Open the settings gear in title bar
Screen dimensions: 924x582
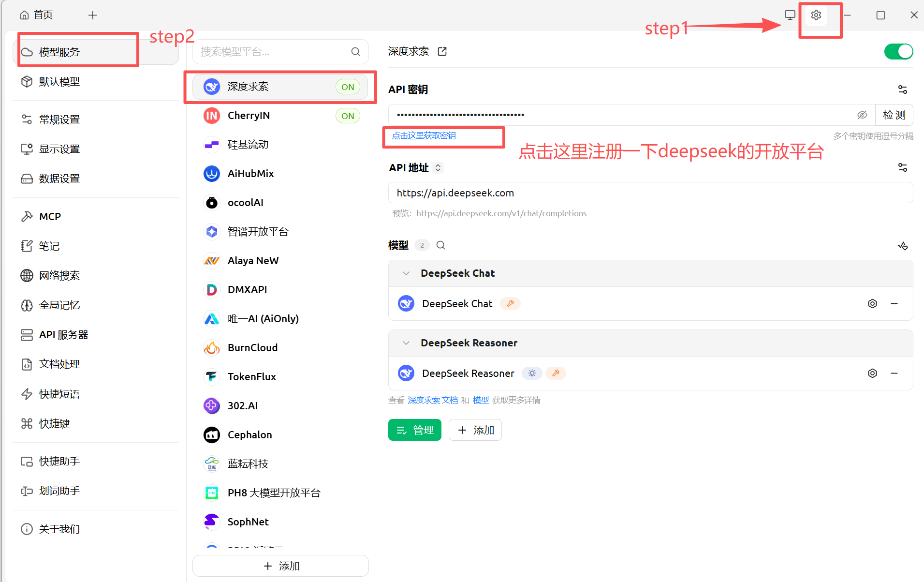[x=816, y=15]
